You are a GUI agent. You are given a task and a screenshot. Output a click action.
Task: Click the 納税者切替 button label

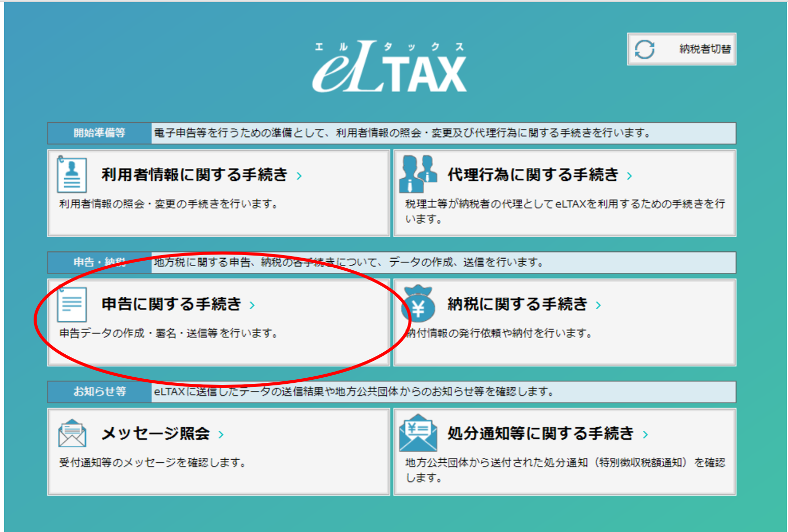(x=705, y=49)
